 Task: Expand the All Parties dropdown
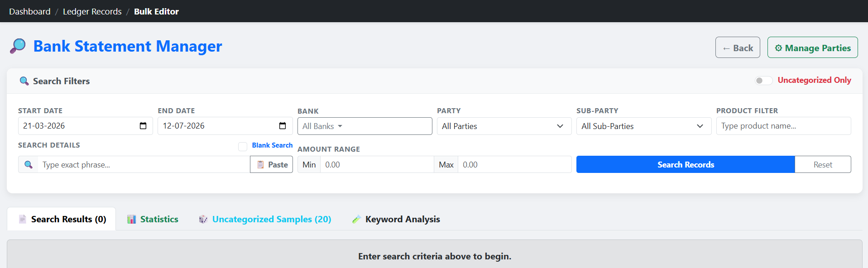tap(504, 126)
